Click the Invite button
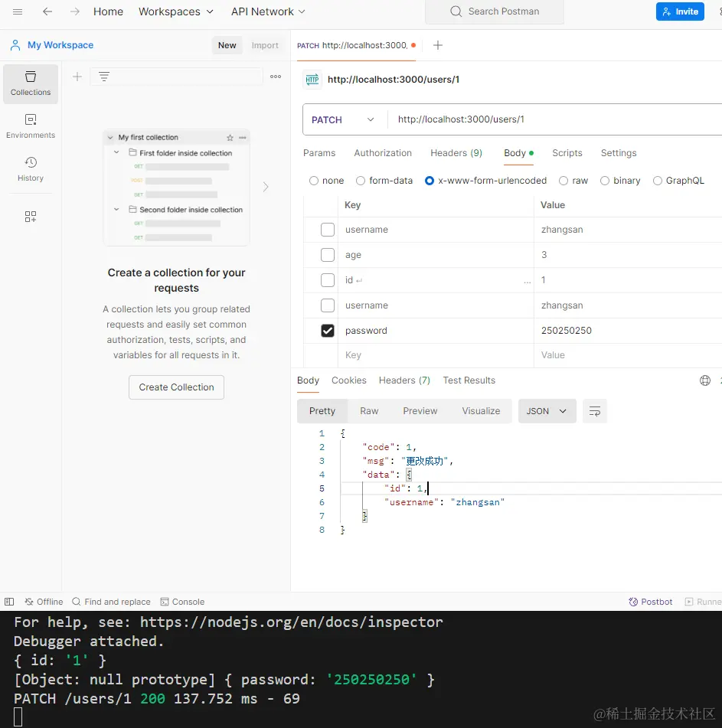The height and width of the screenshot is (728, 722). click(x=680, y=11)
